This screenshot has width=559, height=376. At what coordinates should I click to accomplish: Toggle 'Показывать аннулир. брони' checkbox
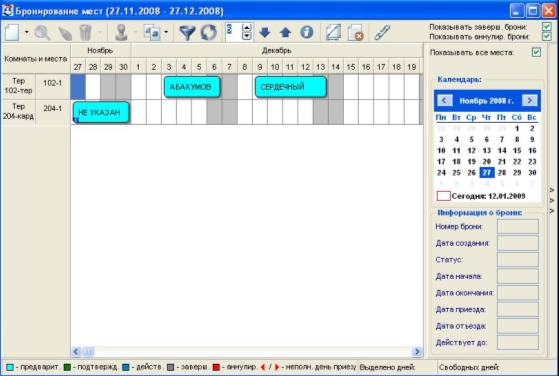[x=547, y=36]
